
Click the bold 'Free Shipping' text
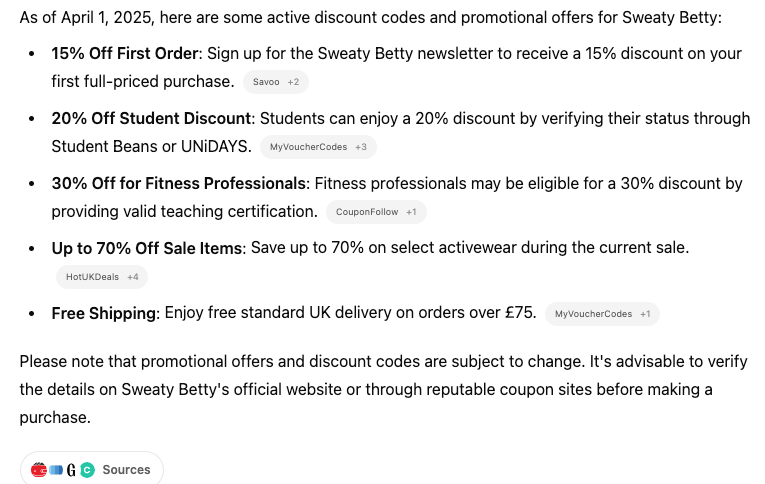click(x=104, y=314)
